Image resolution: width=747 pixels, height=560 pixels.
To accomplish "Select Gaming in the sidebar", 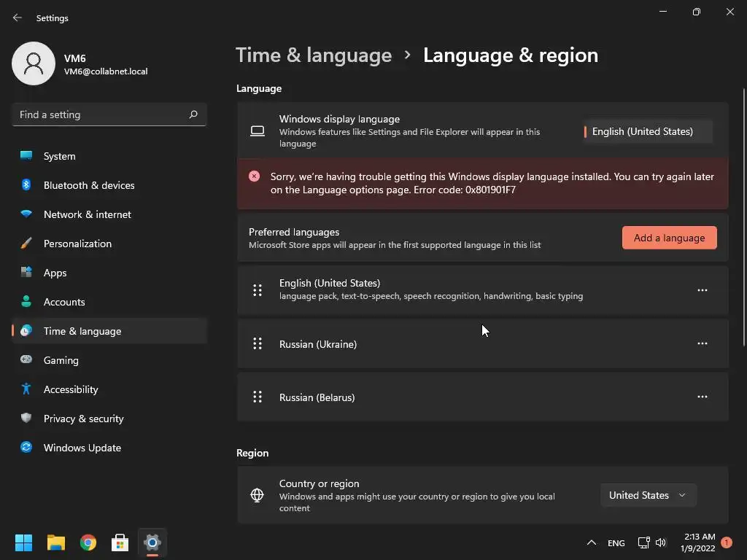I will click(x=109, y=360).
